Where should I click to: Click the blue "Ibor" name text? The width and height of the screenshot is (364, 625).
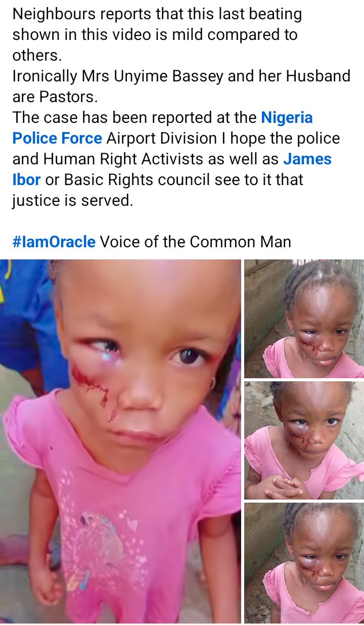pyautogui.click(x=26, y=180)
